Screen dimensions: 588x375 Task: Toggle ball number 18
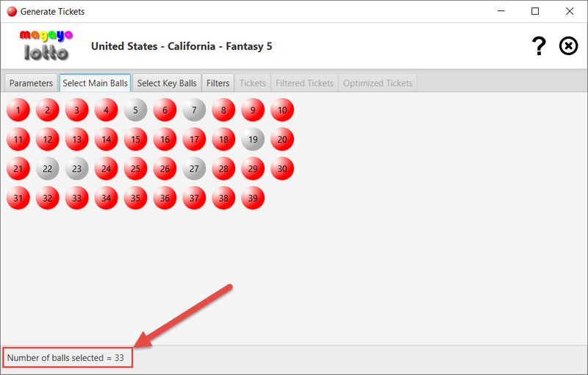coord(223,139)
